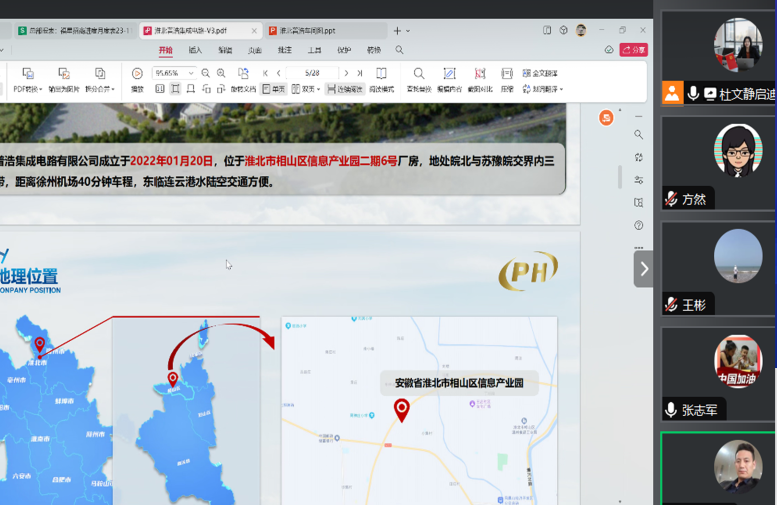Select the actual size view icon

(x=160, y=89)
